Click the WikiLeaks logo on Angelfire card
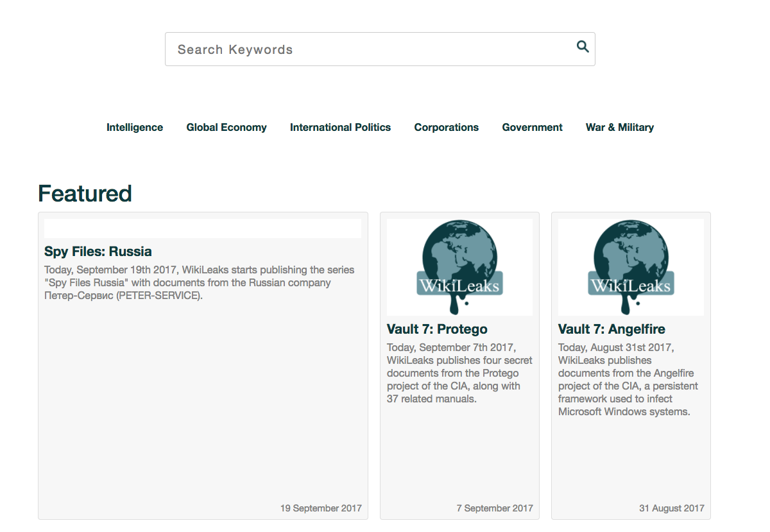770x532 pixels. click(631, 267)
